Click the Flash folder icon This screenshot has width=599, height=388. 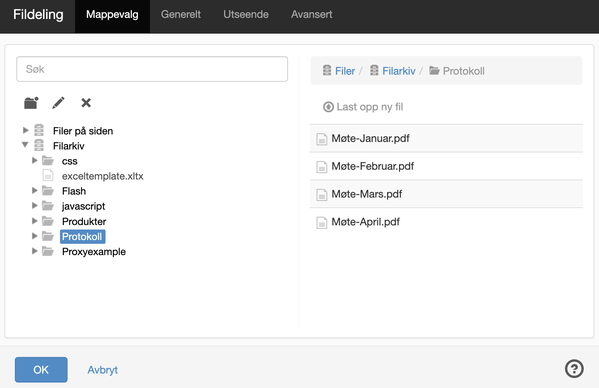[48, 191]
